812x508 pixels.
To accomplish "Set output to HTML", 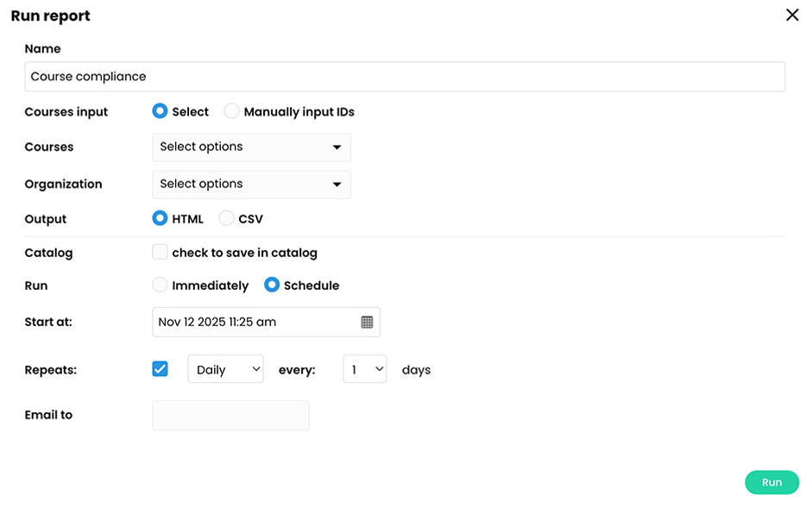I will [160, 218].
